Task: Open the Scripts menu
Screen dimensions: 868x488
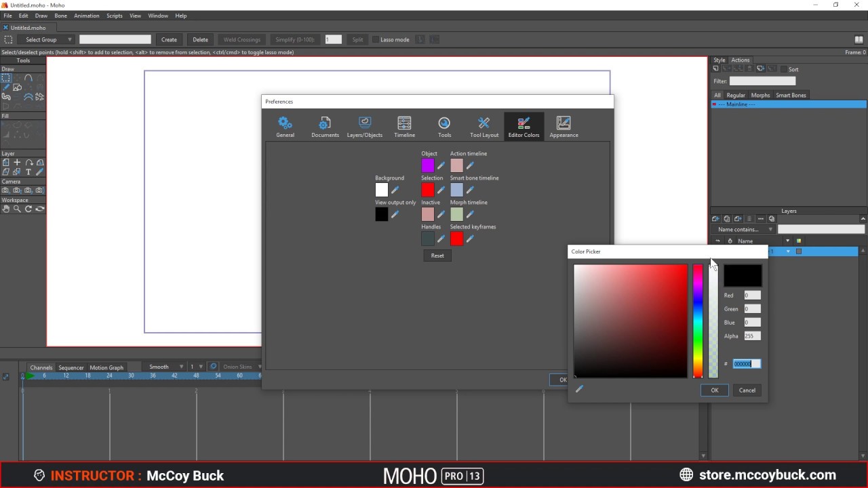Action: (x=115, y=16)
